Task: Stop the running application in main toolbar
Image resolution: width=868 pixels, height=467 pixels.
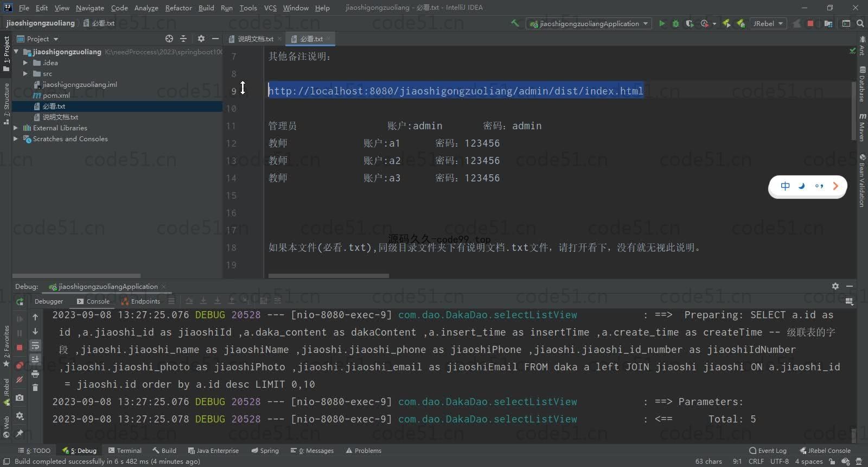Action: coord(810,23)
